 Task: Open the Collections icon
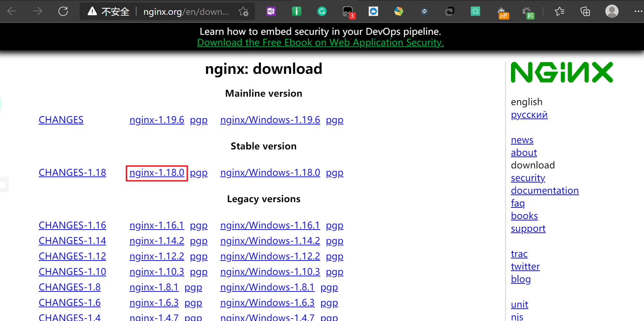pyautogui.click(x=585, y=11)
